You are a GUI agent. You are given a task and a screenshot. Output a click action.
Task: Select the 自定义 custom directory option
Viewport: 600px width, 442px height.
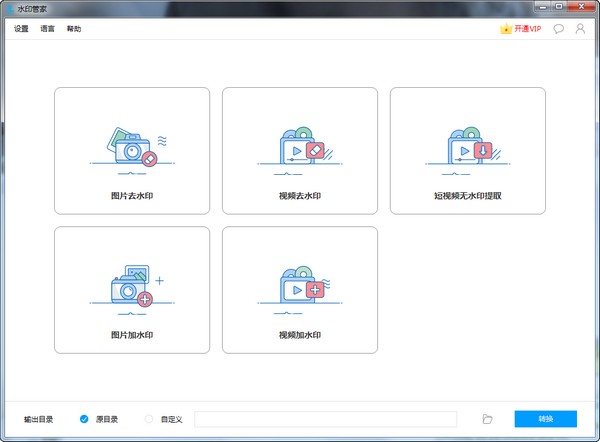click(150, 419)
